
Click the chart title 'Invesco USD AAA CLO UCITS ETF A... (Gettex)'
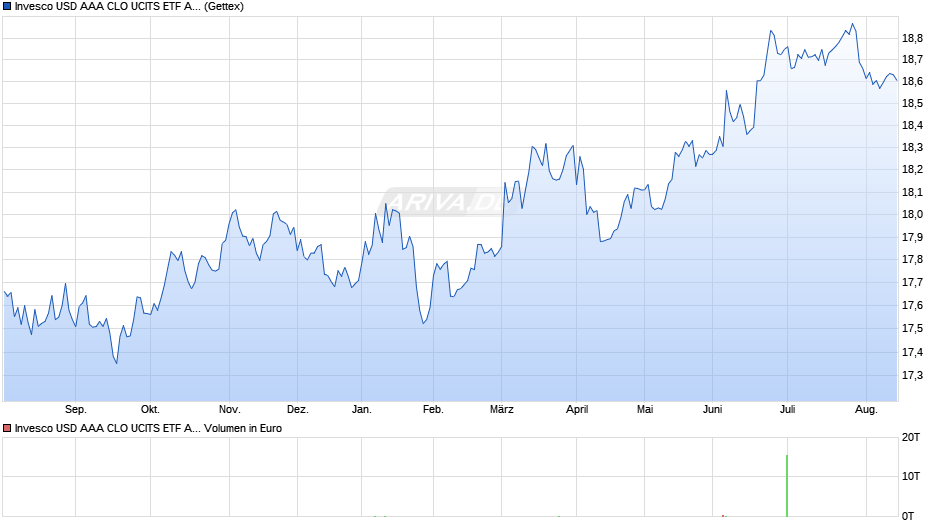click(x=129, y=7)
